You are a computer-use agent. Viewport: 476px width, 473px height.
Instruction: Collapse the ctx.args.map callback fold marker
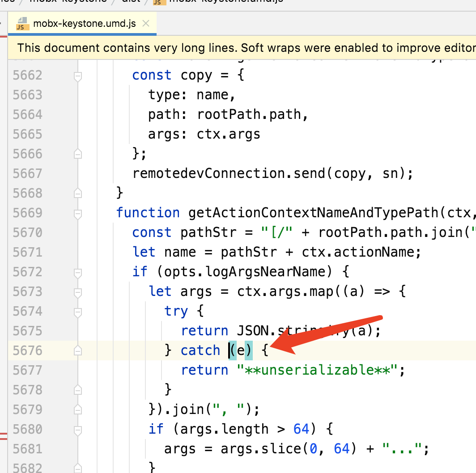77,291
